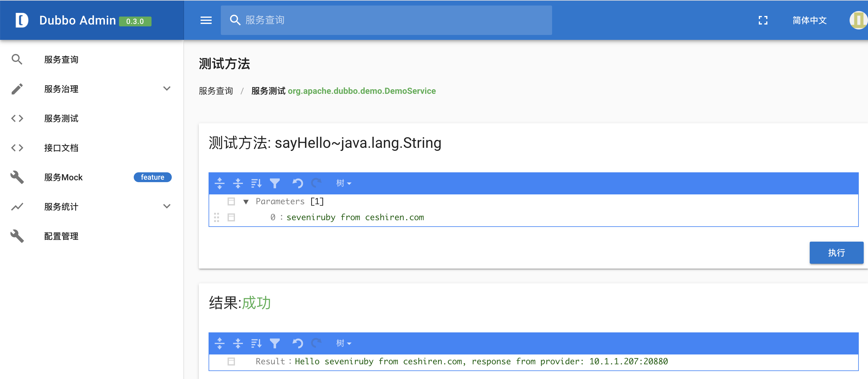Open the 树 mode dropdown in the parameters editor
Screen dimensions: 868x379
343,183
